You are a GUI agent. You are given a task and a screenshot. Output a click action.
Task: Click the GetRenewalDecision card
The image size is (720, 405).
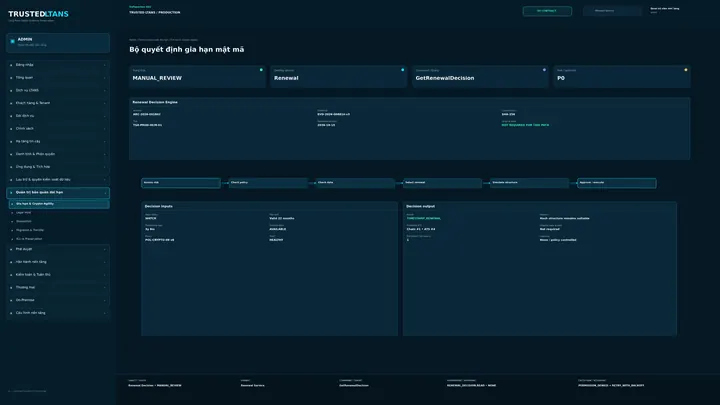(480, 76)
